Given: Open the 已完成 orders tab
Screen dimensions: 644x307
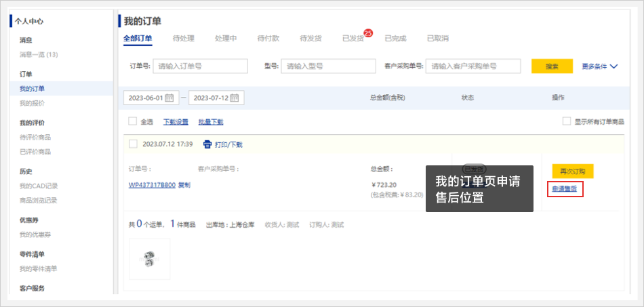Looking at the screenshot, I should click(x=395, y=38).
